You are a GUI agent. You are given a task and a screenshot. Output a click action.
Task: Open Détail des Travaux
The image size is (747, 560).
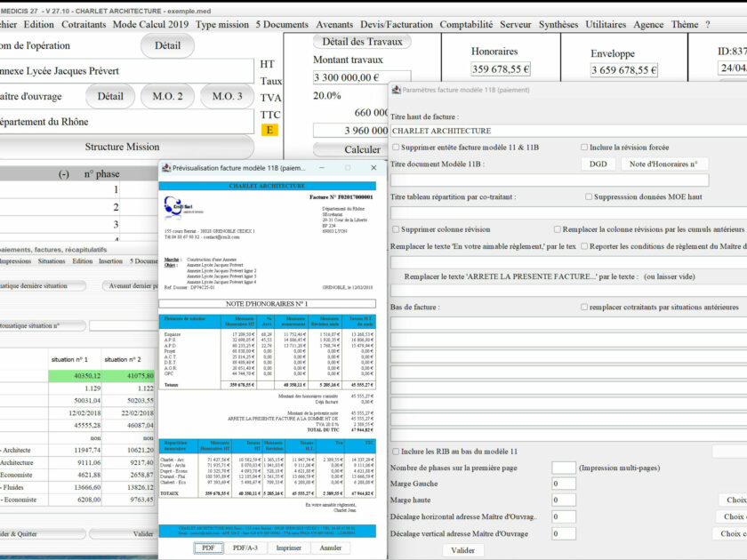[362, 42]
